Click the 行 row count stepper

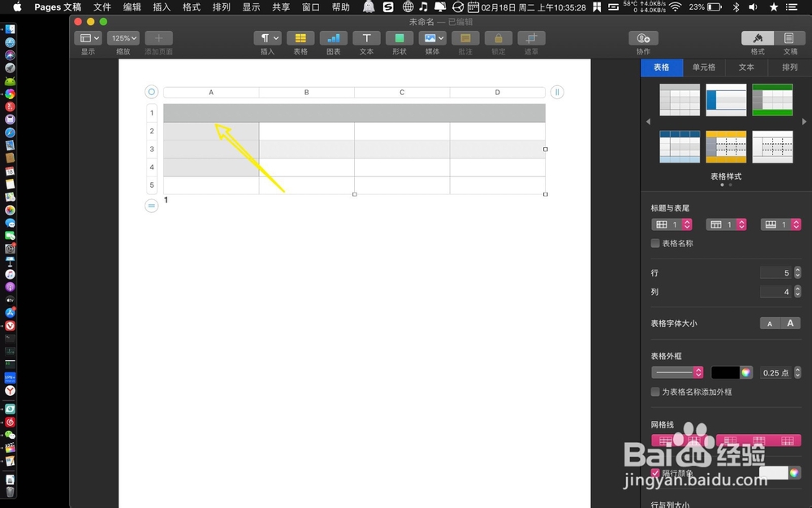click(x=797, y=272)
